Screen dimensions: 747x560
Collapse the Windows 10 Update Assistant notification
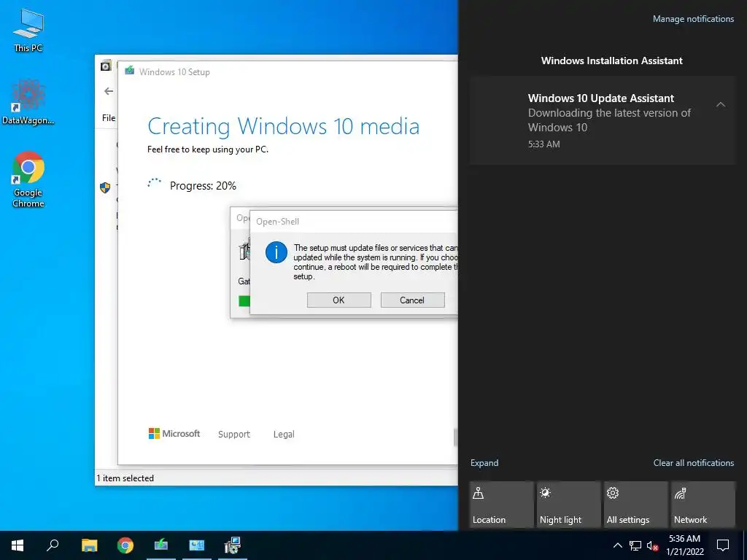pyautogui.click(x=721, y=104)
